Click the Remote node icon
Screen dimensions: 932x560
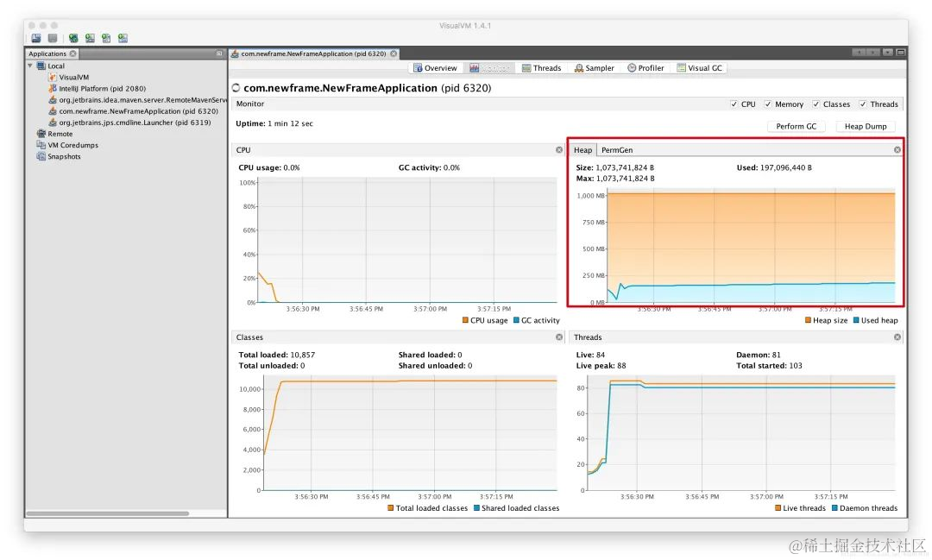pyautogui.click(x=41, y=134)
